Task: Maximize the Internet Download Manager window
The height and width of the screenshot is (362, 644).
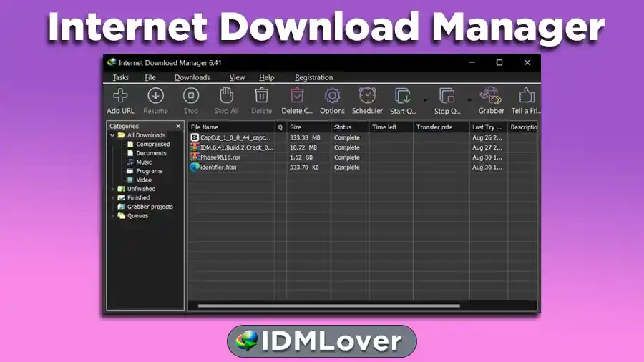Action: tap(499, 62)
